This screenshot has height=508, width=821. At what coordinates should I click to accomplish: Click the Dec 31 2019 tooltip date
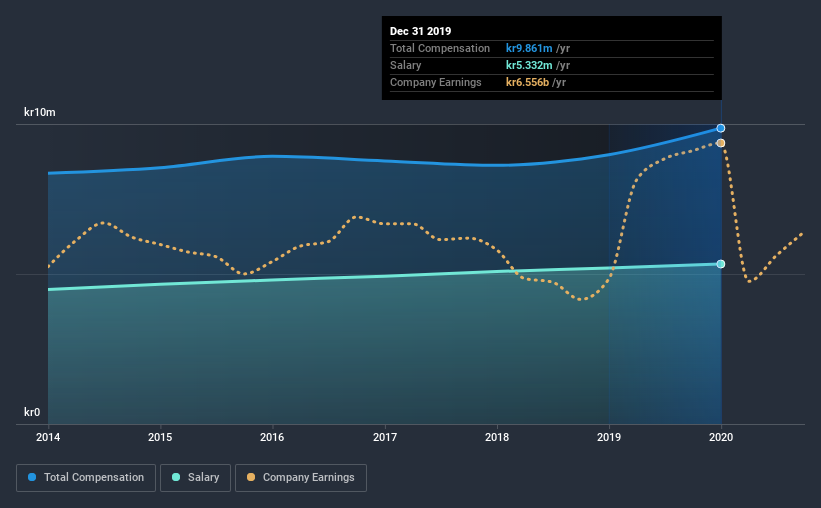420,31
